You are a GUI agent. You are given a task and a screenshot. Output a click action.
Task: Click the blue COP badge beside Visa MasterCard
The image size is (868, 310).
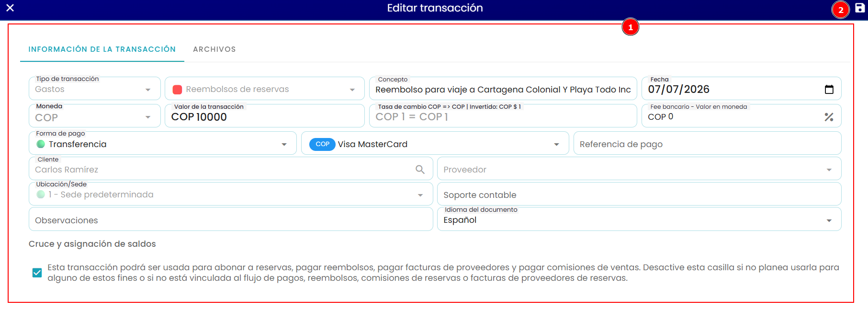pyautogui.click(x=322, y=144)
